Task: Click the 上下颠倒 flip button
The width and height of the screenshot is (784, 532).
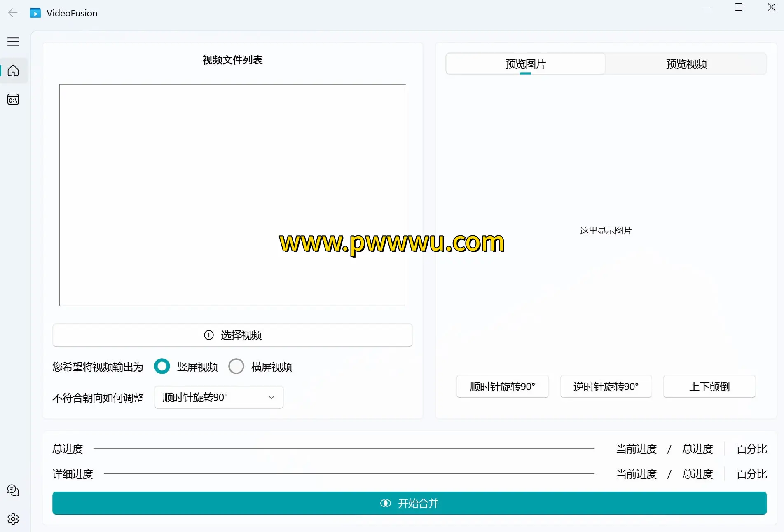Action: [709, 387]
